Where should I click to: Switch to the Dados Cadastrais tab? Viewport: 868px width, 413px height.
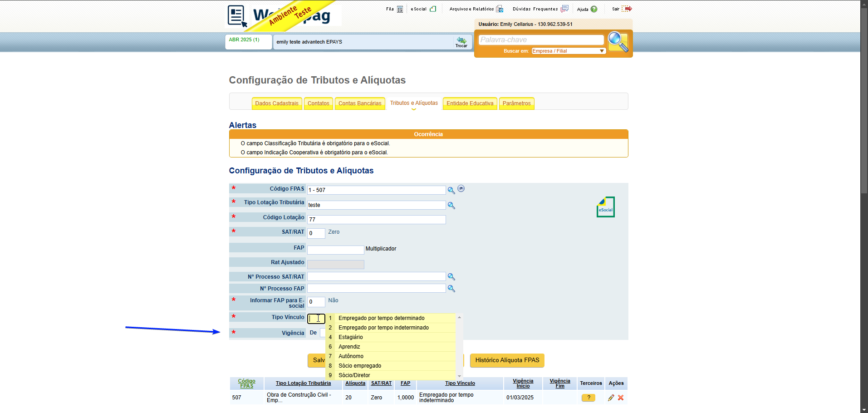277,103
